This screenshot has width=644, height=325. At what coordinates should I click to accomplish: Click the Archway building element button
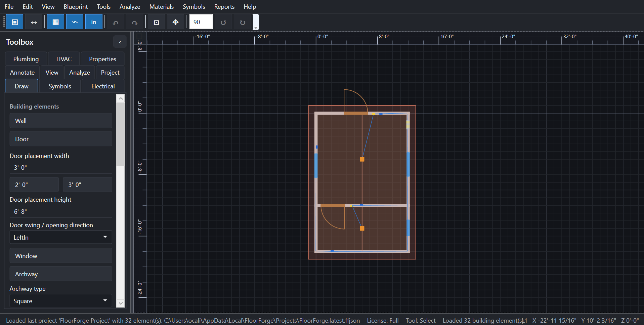(x=61, y=274)
